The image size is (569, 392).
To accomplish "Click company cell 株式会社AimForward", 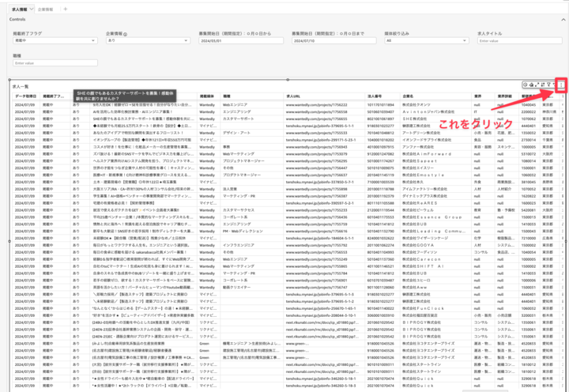I will pos(427,154).
